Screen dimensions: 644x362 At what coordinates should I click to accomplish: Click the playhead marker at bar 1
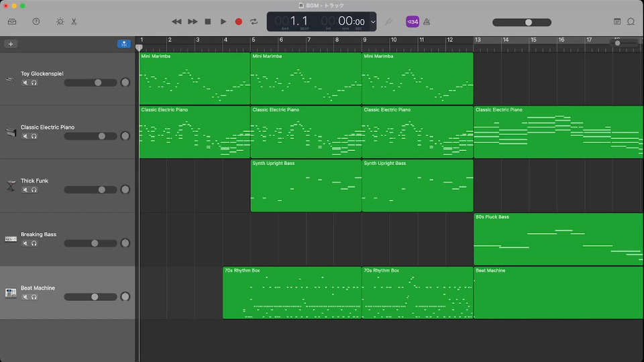click(x=139, y=48)
